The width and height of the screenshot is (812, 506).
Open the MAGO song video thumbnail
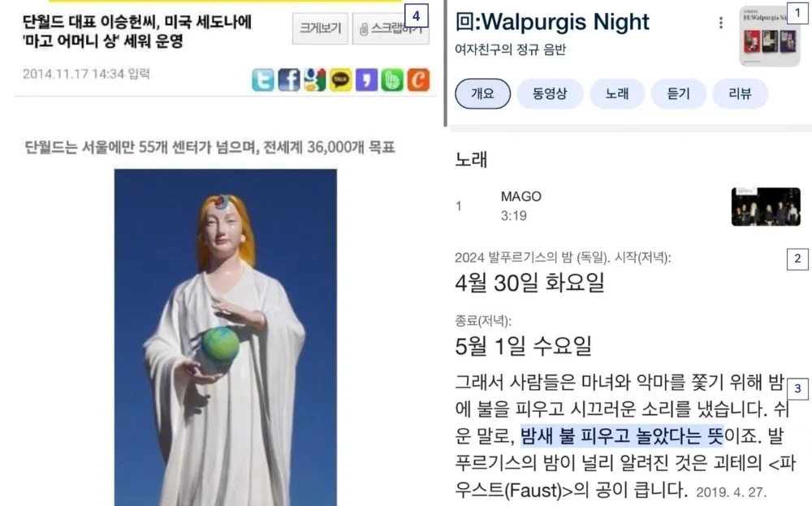point(766,206)
